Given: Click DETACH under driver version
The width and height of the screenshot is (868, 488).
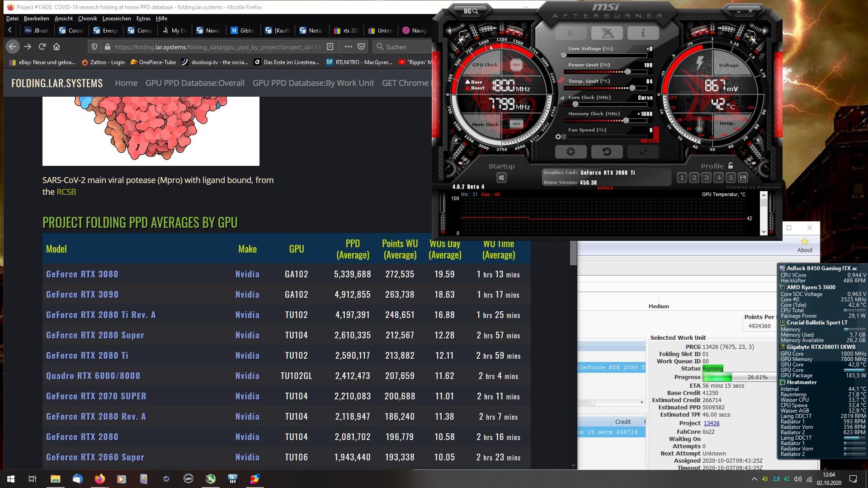Looking at the screenshot, I should click(x=605, y=188).
